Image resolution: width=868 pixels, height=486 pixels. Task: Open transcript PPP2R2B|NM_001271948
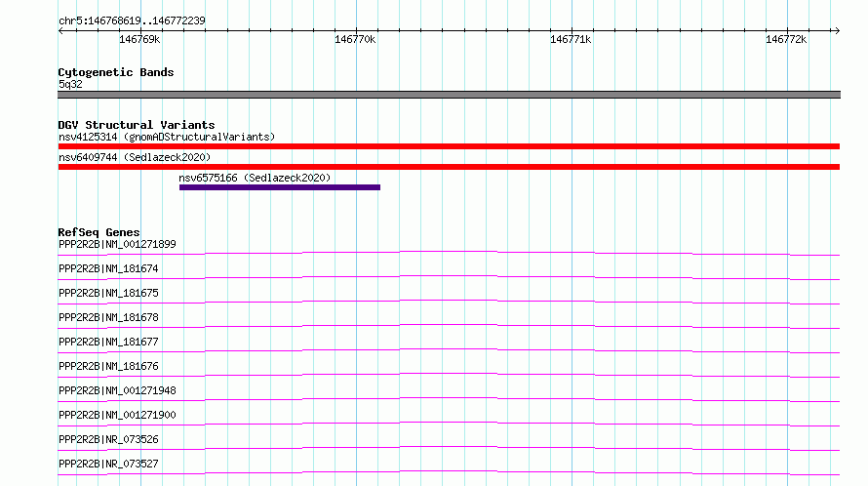pos(117,390)
